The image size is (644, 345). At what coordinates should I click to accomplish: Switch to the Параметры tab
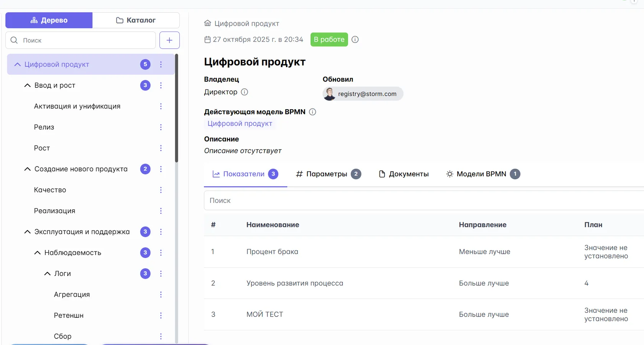(x=326, y=174)
